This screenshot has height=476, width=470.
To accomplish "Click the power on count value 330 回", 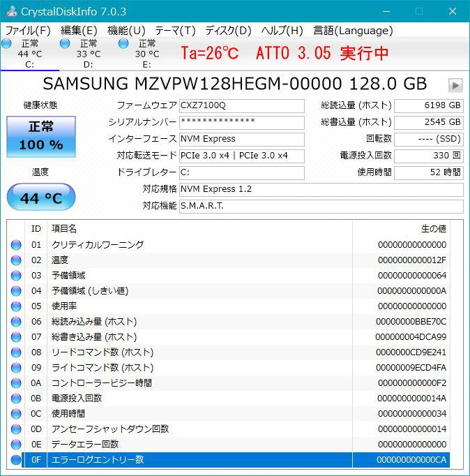I will 428,156.
